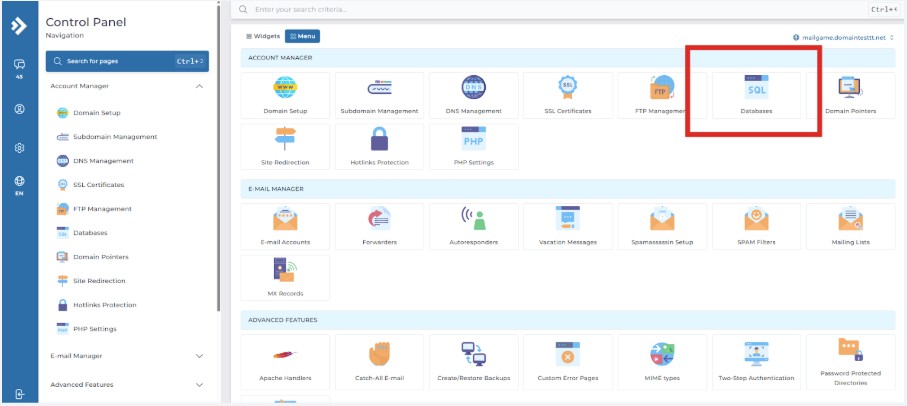Expand the E-mail Manager section
Image resolution: width=907 pixels, height=406 pixels.
click(199, 356)
